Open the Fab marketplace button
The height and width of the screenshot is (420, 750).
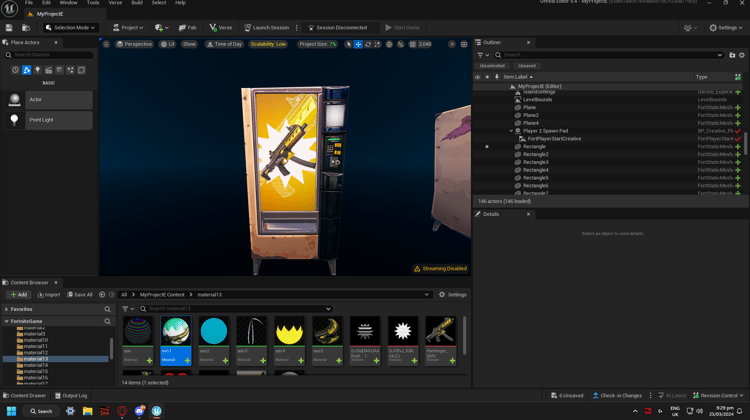(x=188, y=28)
